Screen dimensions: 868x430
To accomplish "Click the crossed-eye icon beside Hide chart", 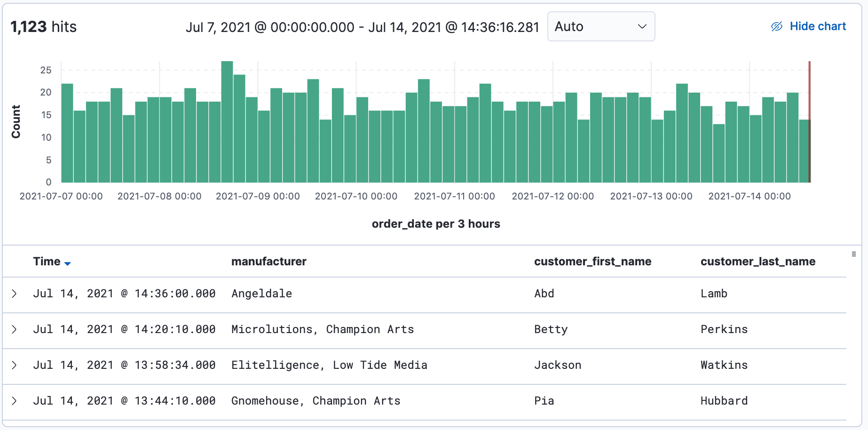I will (x=776, y=27).
